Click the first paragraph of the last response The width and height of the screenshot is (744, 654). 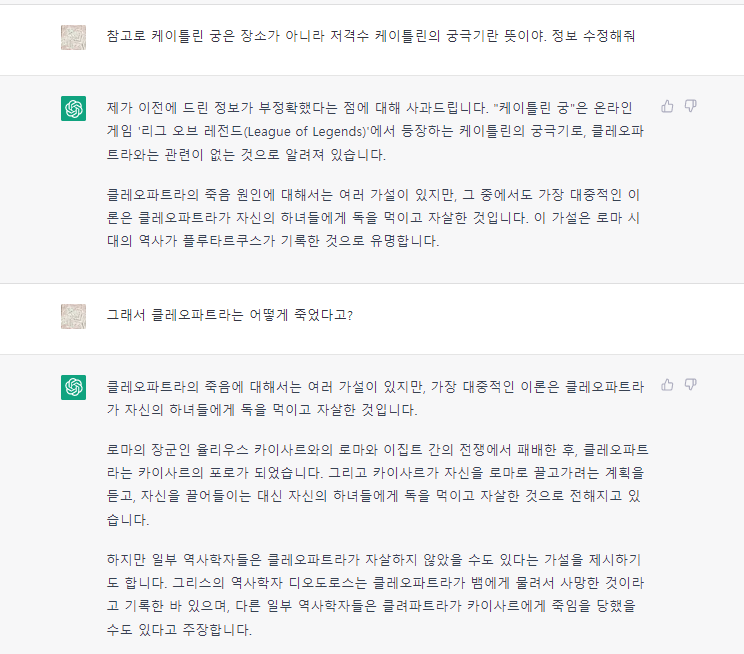[377, 397]
